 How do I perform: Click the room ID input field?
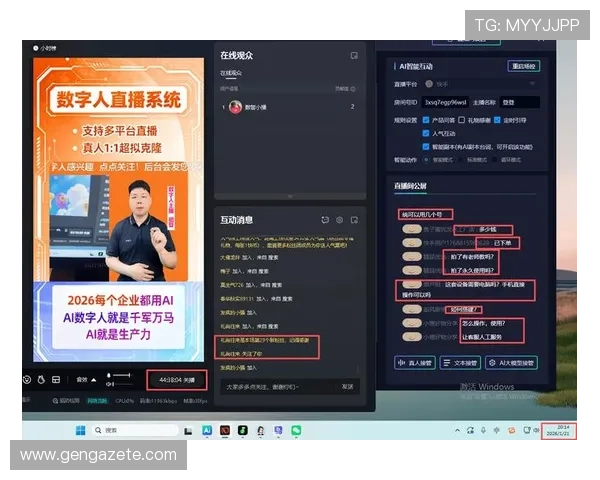[445, 102]
